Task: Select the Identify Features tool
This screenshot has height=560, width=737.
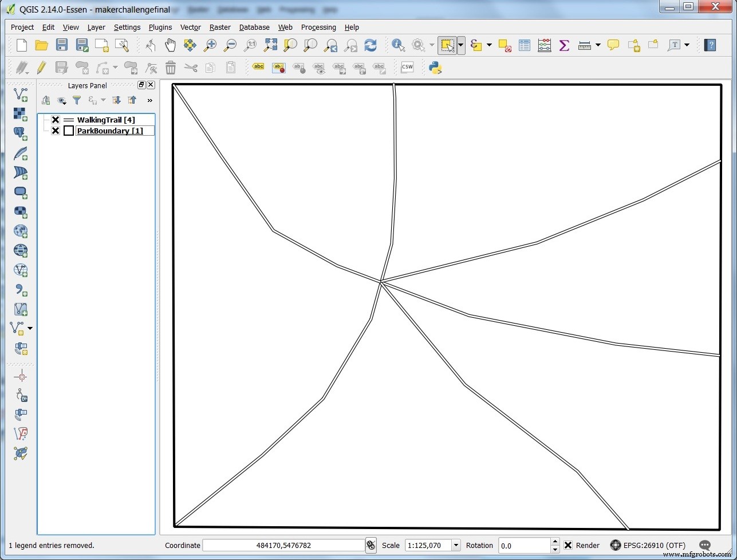Action: (398, 45)
